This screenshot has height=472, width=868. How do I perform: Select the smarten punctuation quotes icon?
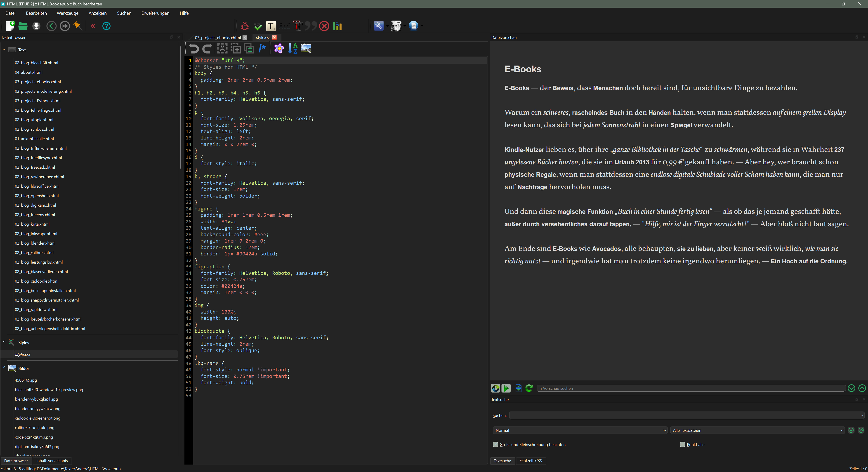coord(311,26)
